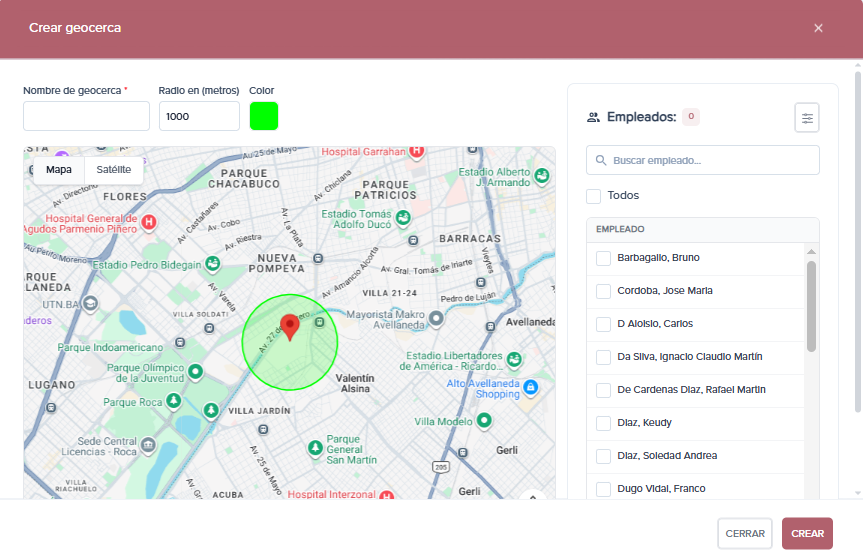Click the Estadio Tomás Adolfo Ducó marker
This screenshot has height=560, width=863.
coord(403,218)
